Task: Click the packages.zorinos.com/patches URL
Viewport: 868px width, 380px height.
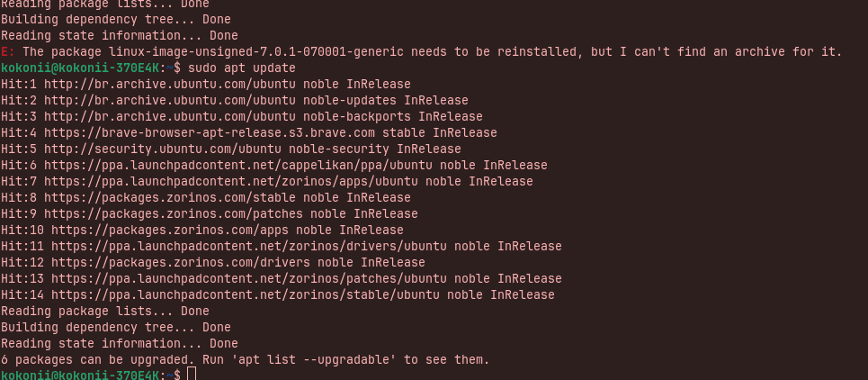Action: point(174,213)
